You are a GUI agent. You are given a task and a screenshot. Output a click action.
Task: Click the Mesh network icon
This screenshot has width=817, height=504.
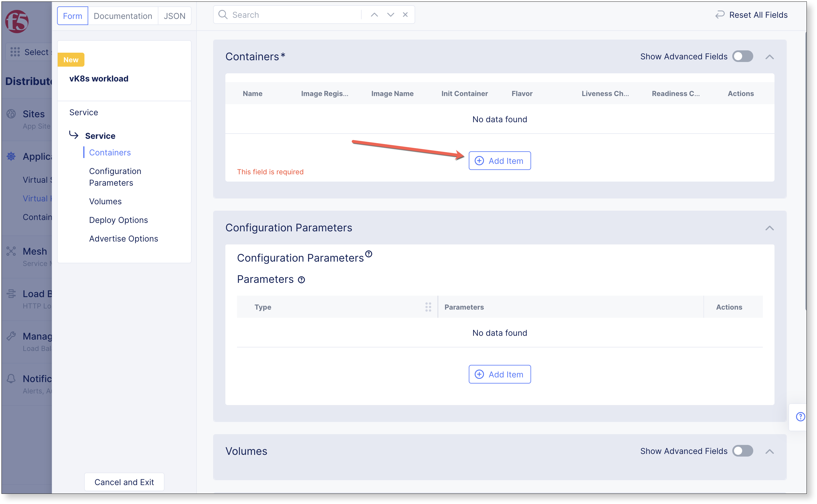[11, 251]
